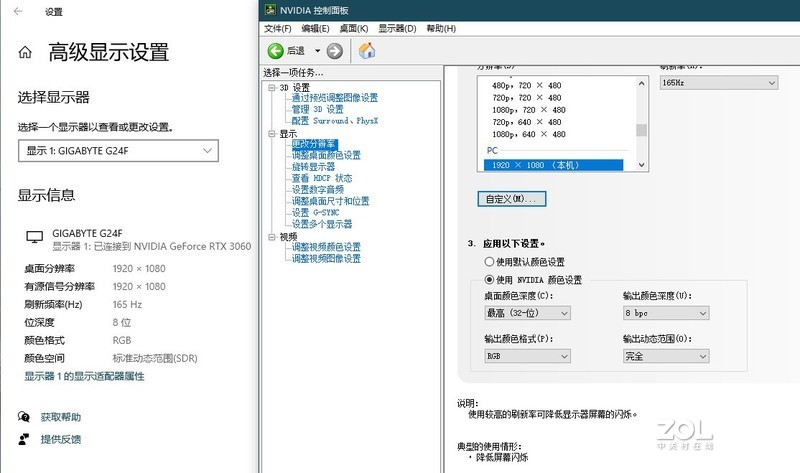Click resolution list scrollbar up arrow

pos(641,83)
